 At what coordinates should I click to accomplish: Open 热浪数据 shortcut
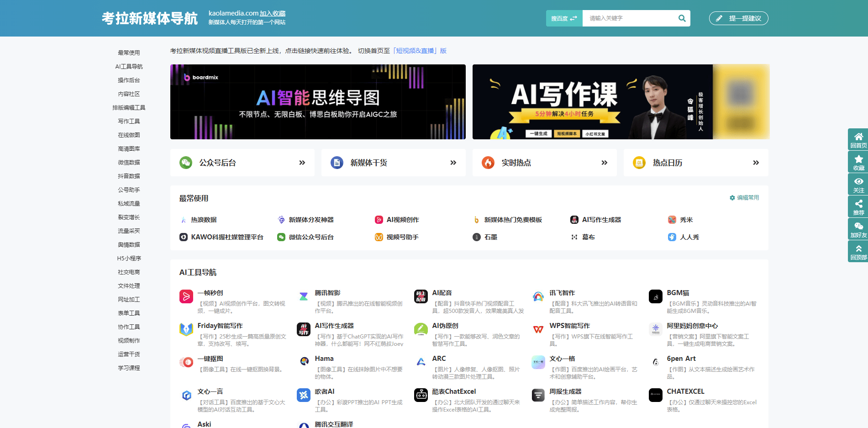pos(199,220)
